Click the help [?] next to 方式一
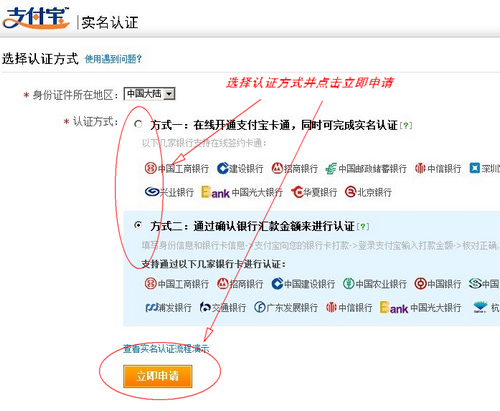The width and height of the screenshot is (500, 411). click(x=406, y=126)
